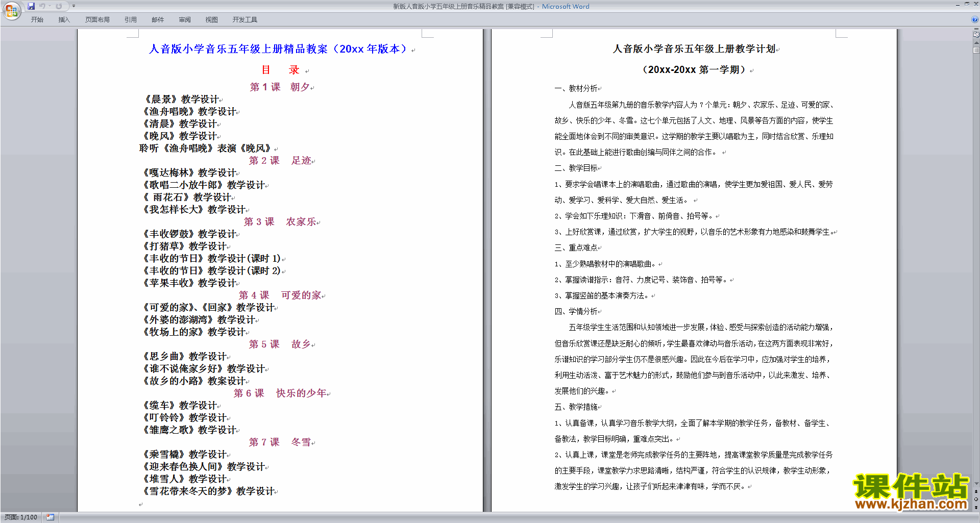Open the 引用 ribbon tab
980x523 pixels.
pyautogui.click(x=131, y=20)
